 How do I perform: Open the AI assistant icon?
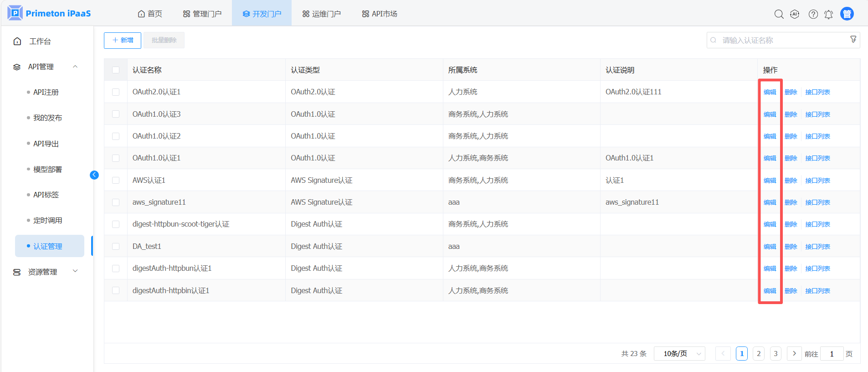[795, 14]
